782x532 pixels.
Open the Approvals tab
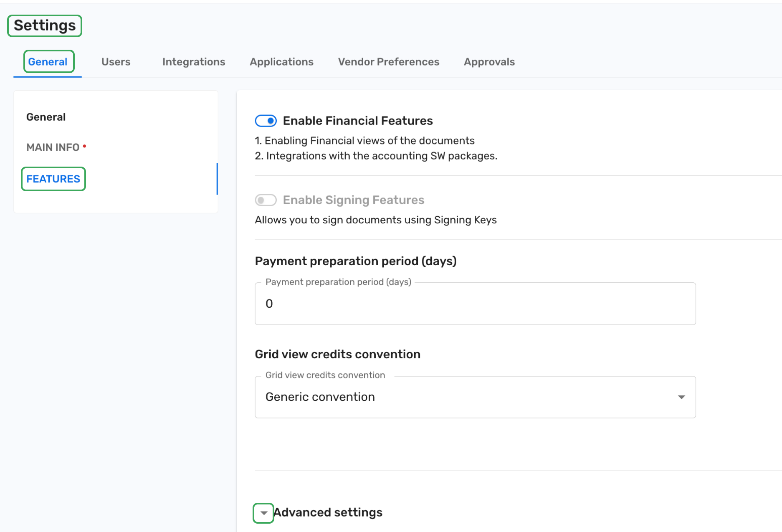point(489,62)
